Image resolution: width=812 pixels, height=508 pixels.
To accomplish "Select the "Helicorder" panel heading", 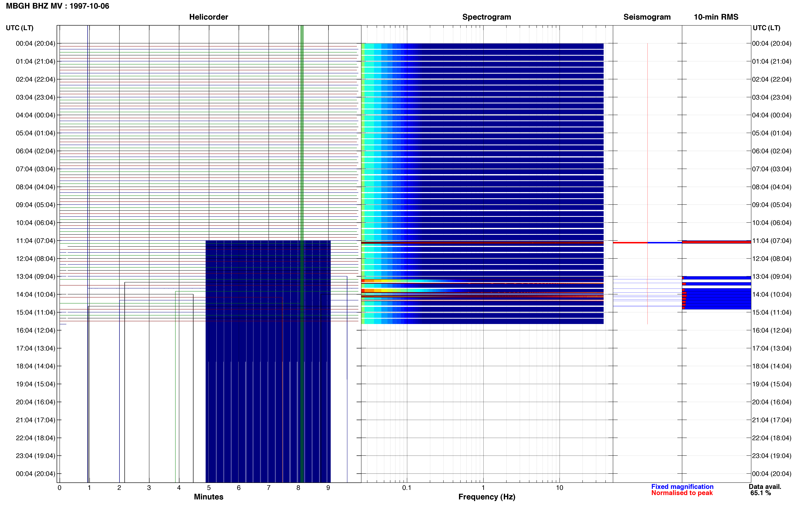I will coord(209,17).
